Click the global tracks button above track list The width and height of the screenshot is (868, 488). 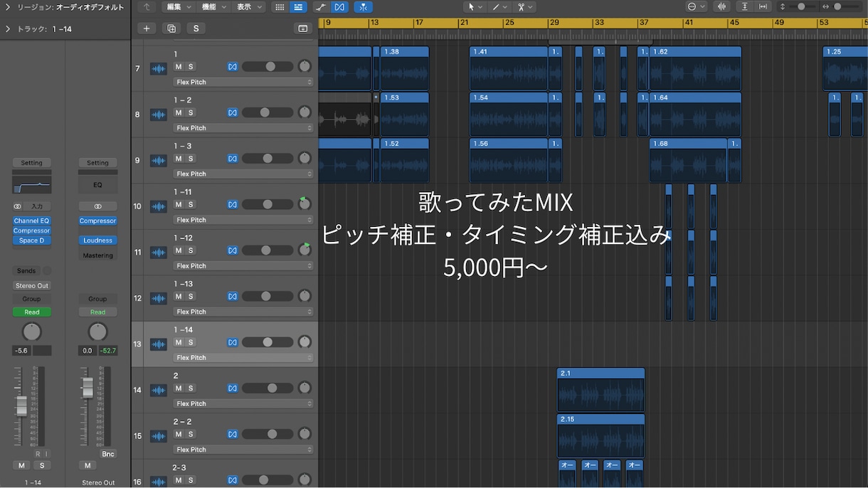303,28
